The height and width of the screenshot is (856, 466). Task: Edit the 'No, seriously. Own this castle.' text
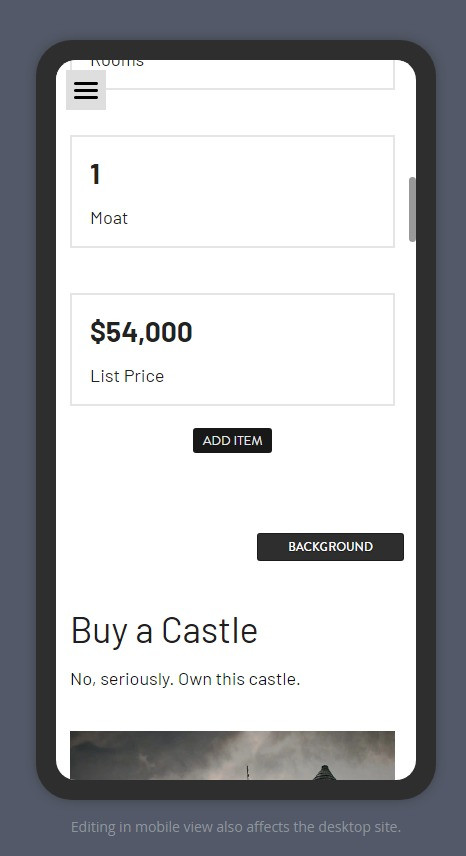186,679
